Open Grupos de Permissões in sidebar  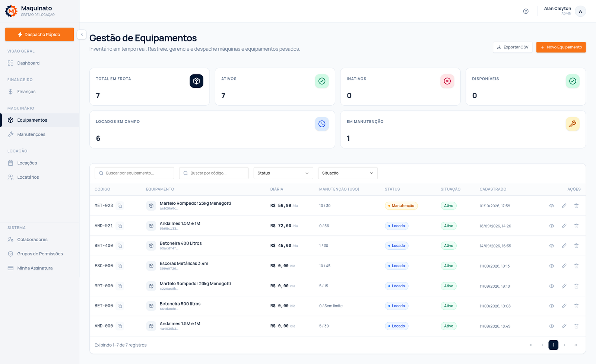[x=39, y=254]
